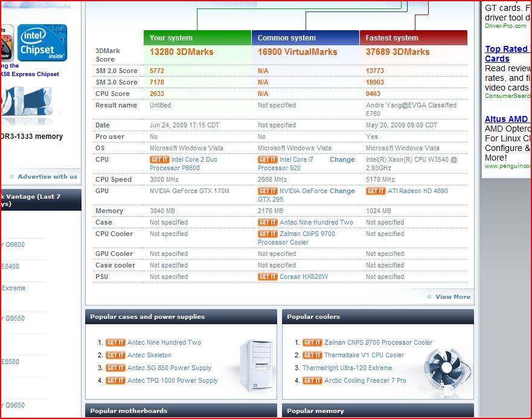Open Intel Core i7 Processor 920 link
This screenshot has width=532, height=419.
[x=286, y=164]
